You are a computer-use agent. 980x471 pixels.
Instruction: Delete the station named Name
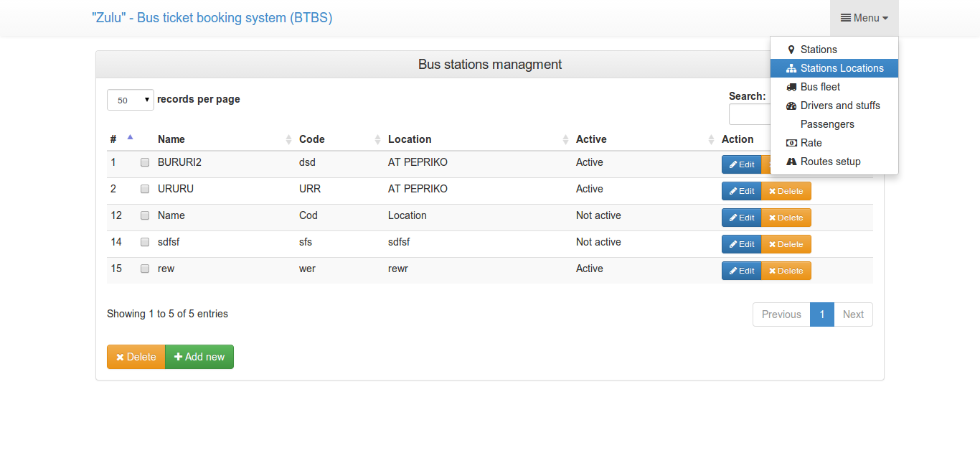click(x=786, y=218)
